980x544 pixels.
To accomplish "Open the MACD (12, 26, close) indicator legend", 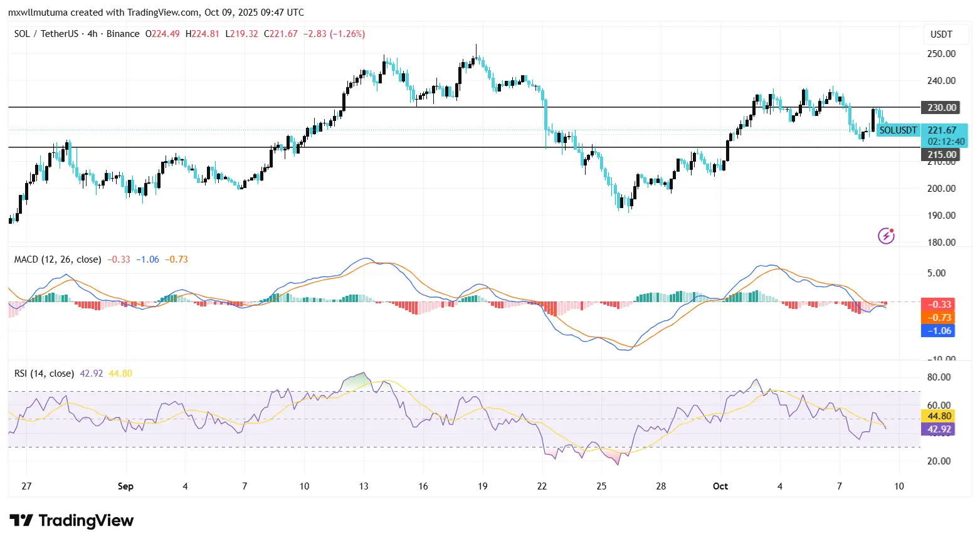I will (x=58, y=259).
